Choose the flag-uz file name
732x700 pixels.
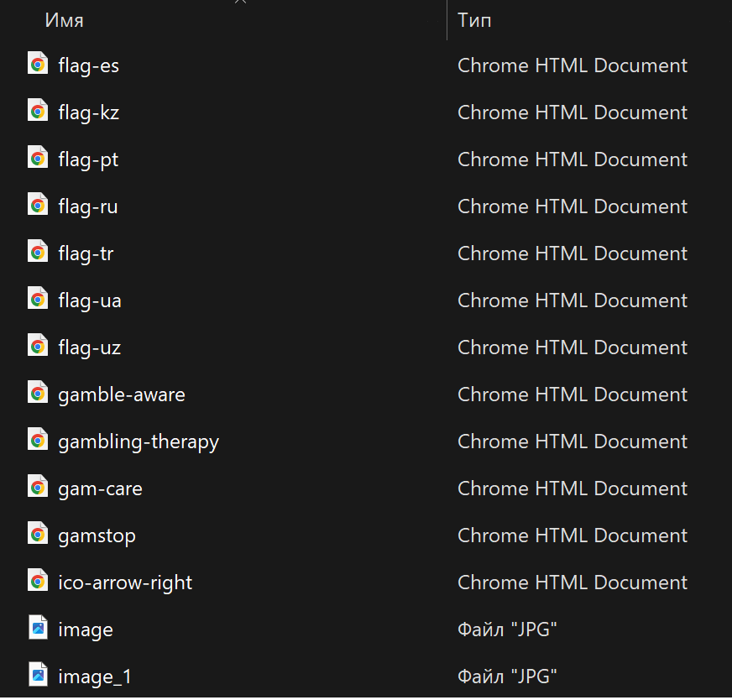[89, 347]
